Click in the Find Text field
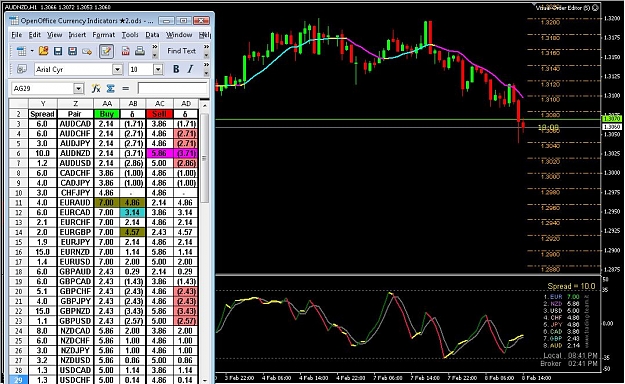625x384 pixels. click(181, 51)
